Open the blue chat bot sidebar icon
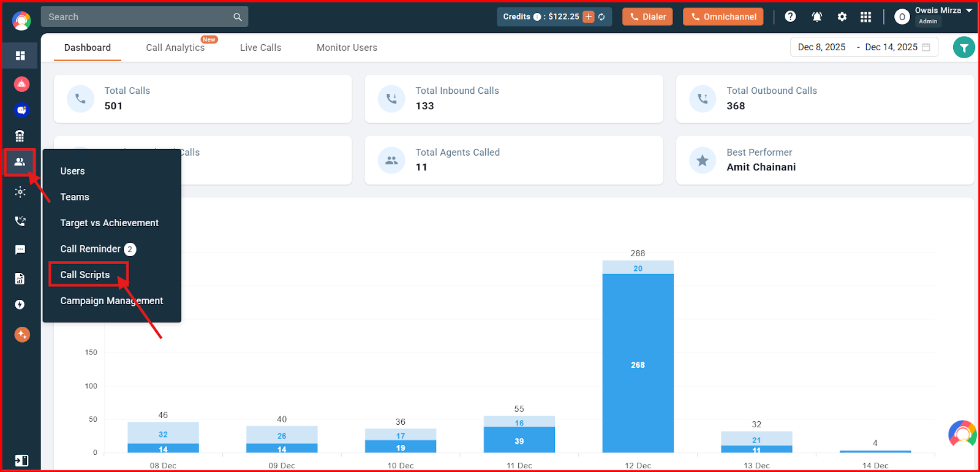The width and height of the screenshot is (980, 472). pyautogui.click(x=21, y=110)
